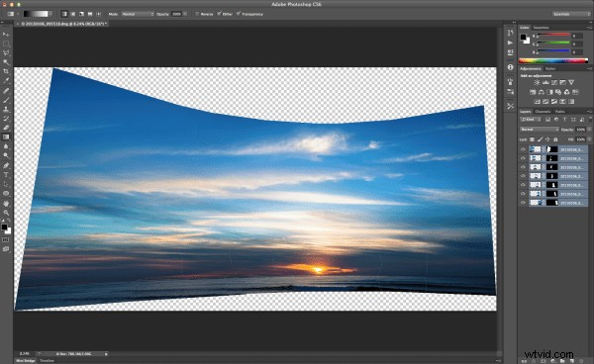Open the gradient Mode dropdown
Screen dimensions: 594x364
(138, 14)
